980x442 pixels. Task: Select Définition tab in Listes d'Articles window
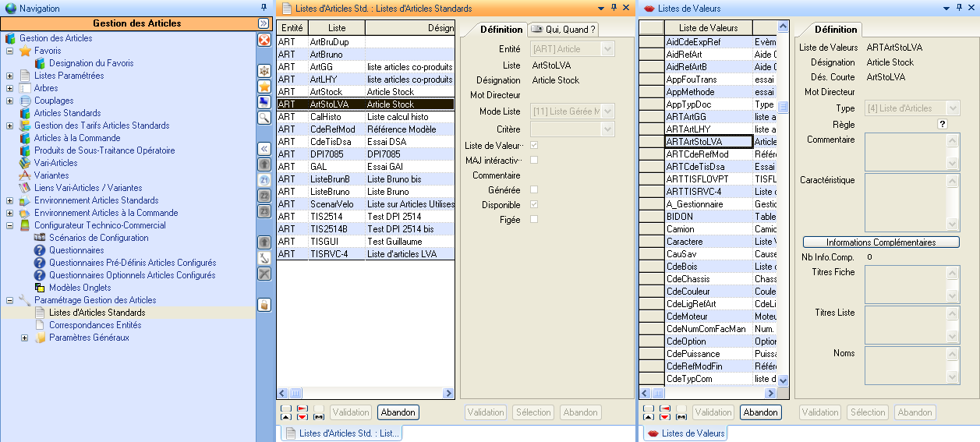tap(501, 30)
